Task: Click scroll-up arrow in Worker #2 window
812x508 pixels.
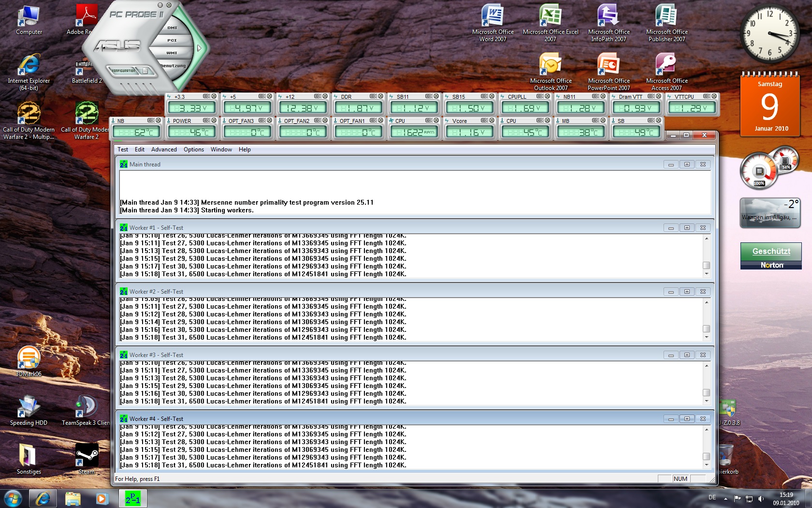Action: pos(706,302)
